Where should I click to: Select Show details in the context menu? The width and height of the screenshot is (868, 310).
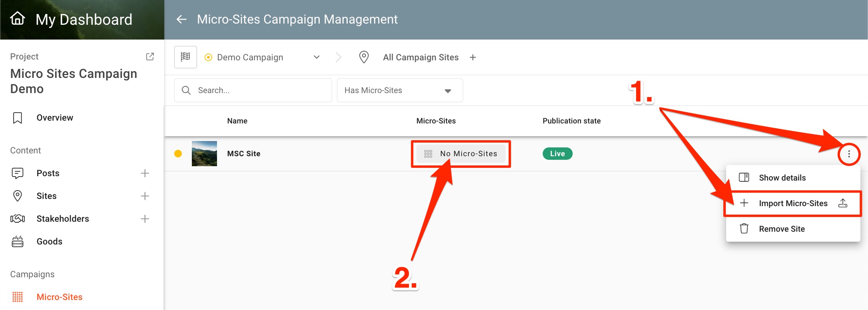pyautogui.click(x=782, y=178)
